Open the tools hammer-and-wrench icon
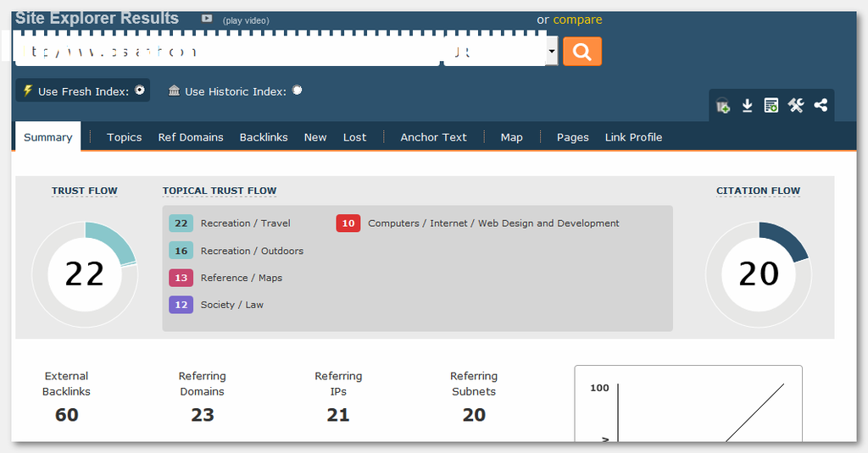This screenshot has width=868, height=453. click(795, 106)
